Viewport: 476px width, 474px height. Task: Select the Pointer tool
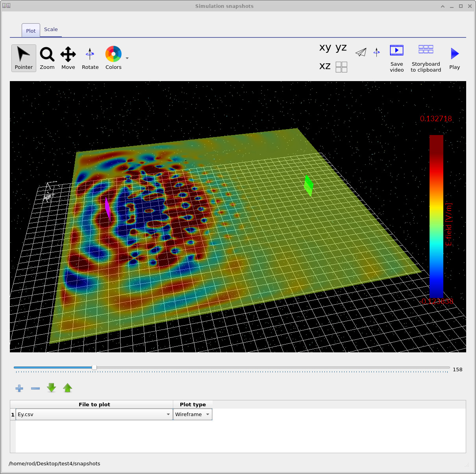pos(24,58)
